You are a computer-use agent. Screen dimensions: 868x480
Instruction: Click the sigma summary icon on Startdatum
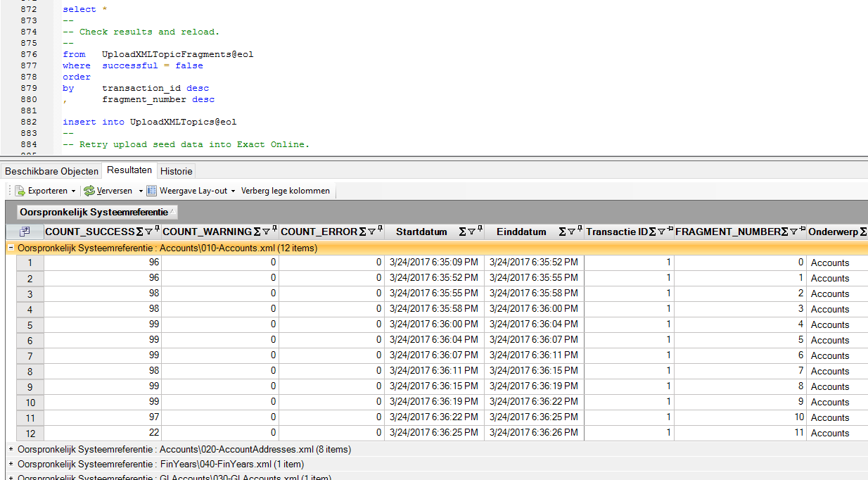[x=463, y=232]
